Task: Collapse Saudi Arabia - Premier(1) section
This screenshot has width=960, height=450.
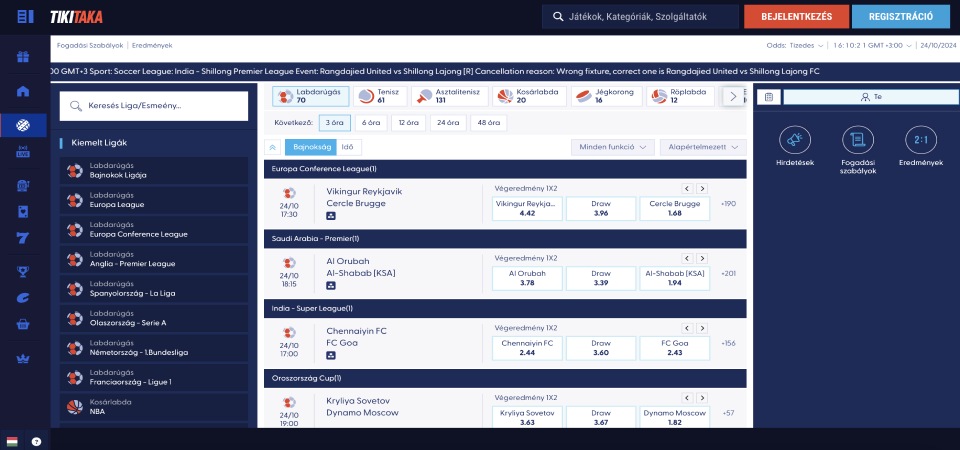Action: (505, 239)
